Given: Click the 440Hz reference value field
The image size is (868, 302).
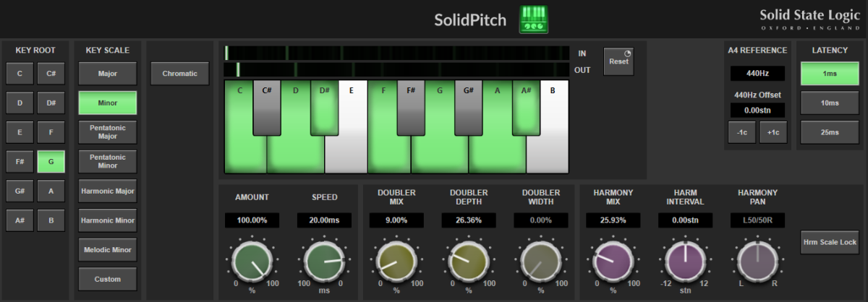Looking at the screenshot, I should [757, 74].
